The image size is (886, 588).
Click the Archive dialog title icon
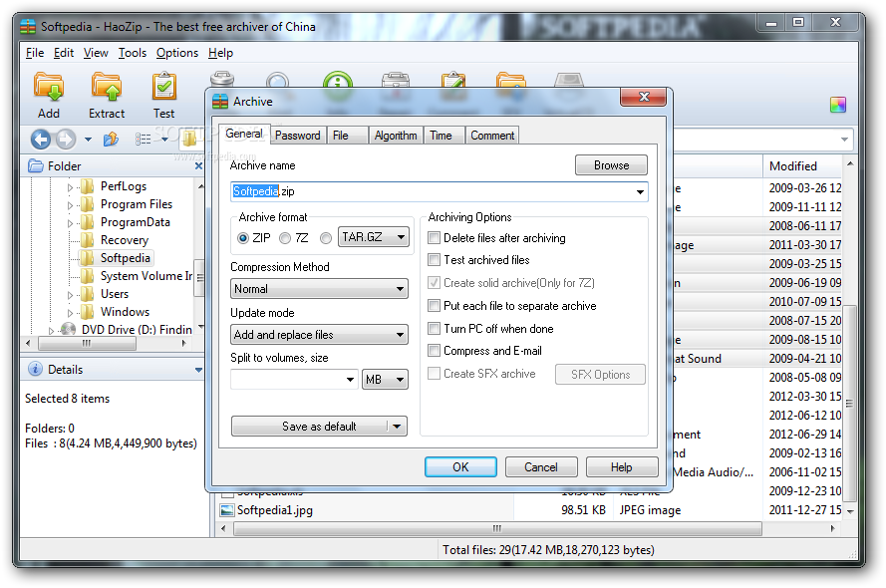tap(220, 102)
